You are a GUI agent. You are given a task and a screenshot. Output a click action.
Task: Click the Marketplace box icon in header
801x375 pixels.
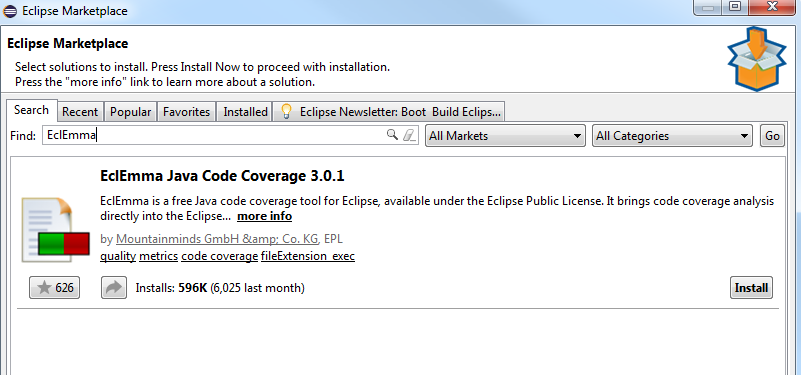coord(756,59)
